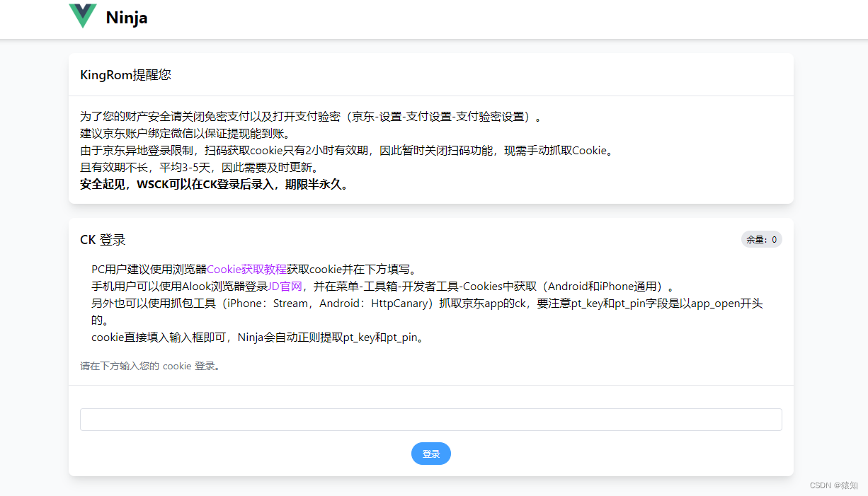Open the JD官网 link
868x496 pixels.
pyautogui.click(x=285, y=287)
